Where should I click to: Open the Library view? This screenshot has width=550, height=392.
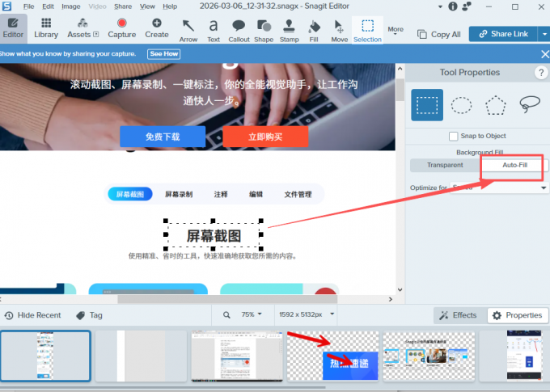pyautogui.click(x=46, y=28)
